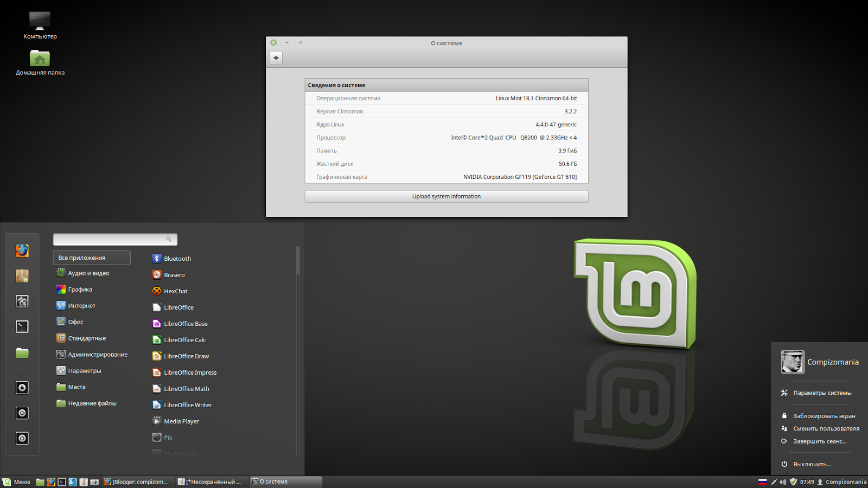Click the NVIDIA Corporation GF119 graphics value

(520, 177)
